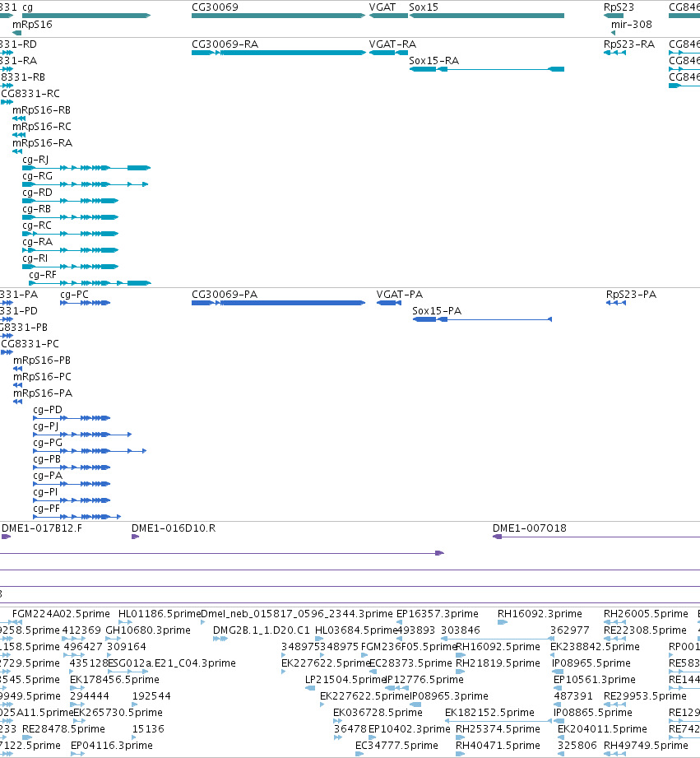Click the EP04116.3prime EST label

pyautogui.click(x=112, y=745)
